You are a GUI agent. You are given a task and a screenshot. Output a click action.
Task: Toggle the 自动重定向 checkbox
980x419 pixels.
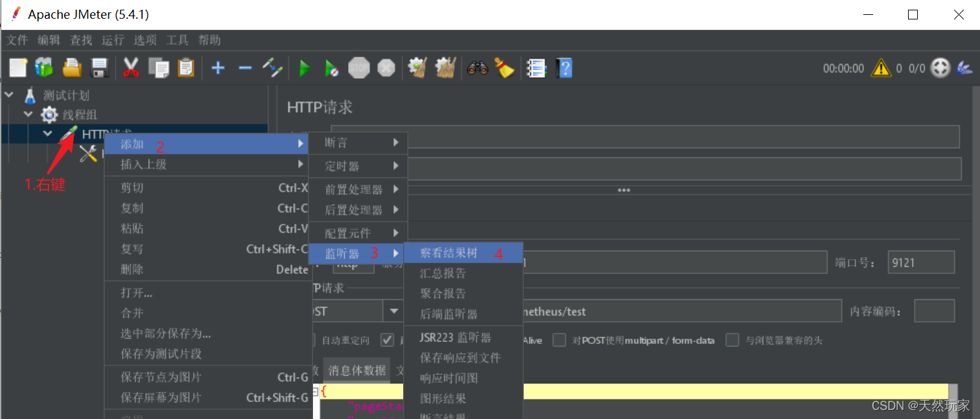(x=312, y=339)
